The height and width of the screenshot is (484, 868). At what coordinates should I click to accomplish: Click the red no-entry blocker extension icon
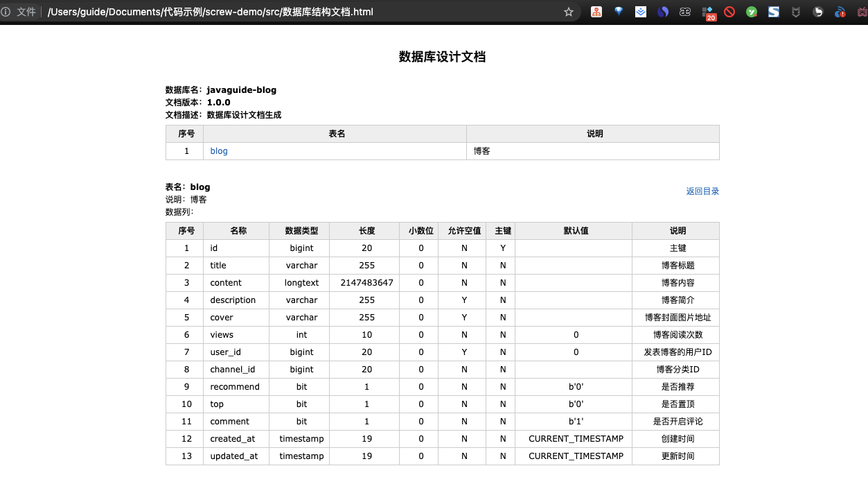[x=729, y=11]
